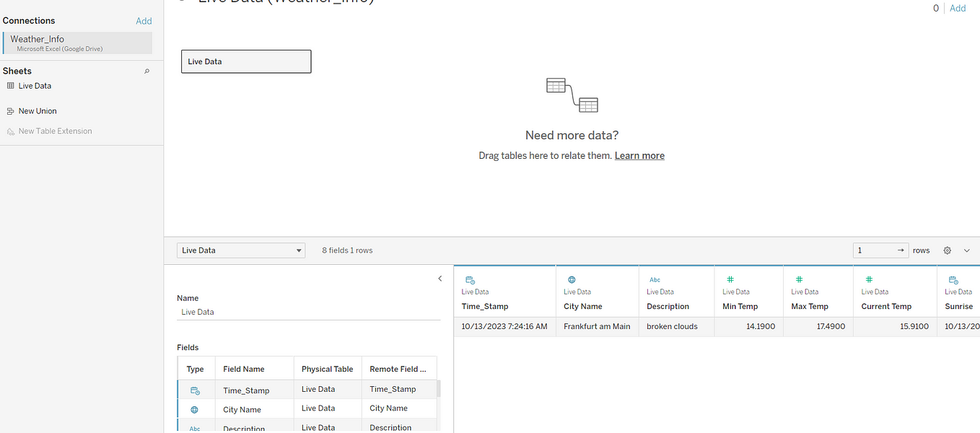
Task: Click cell 10/13/2023 7:24:16 AM
Action: 504,327
